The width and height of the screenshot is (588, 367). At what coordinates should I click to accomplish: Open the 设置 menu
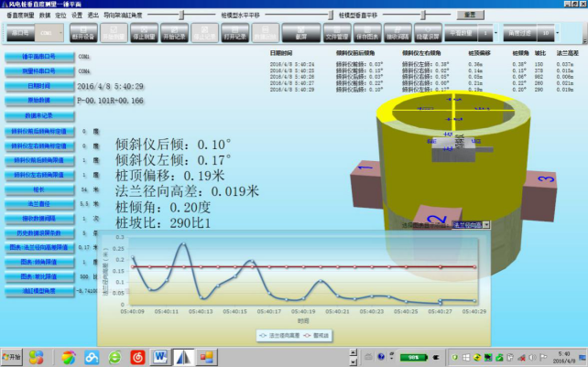click(76, 15)
